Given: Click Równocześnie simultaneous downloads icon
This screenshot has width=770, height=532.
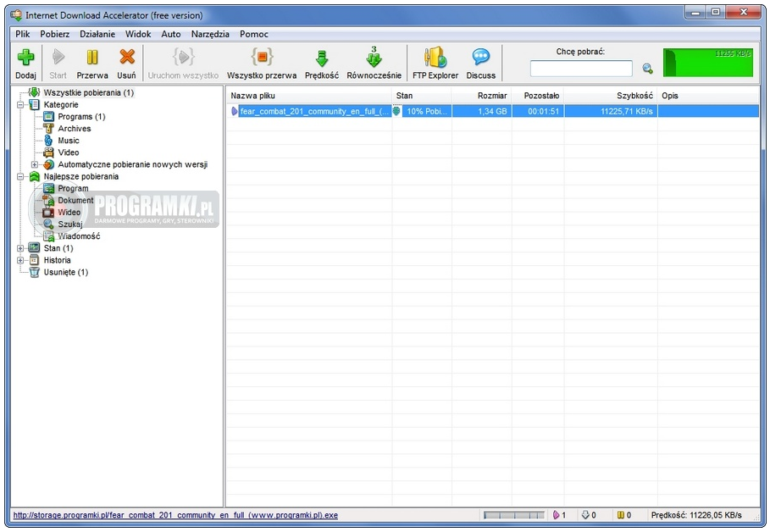Looking at the screenshot, I should click(374, 57).
